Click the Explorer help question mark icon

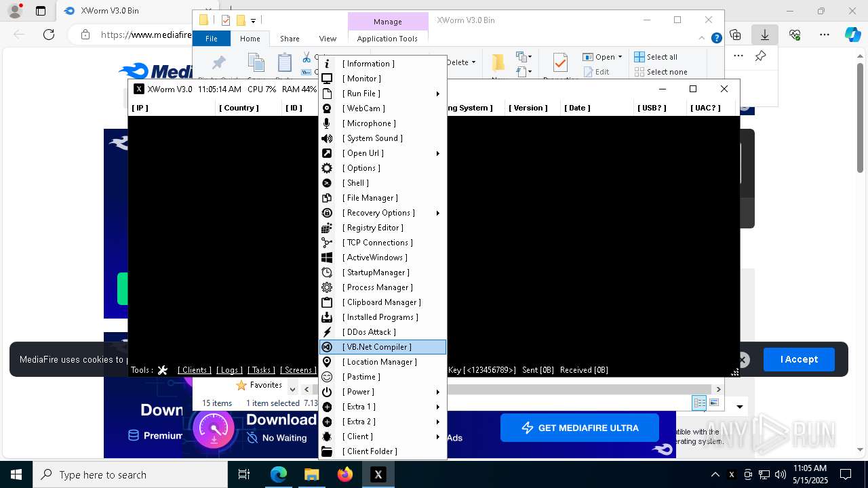717,39
